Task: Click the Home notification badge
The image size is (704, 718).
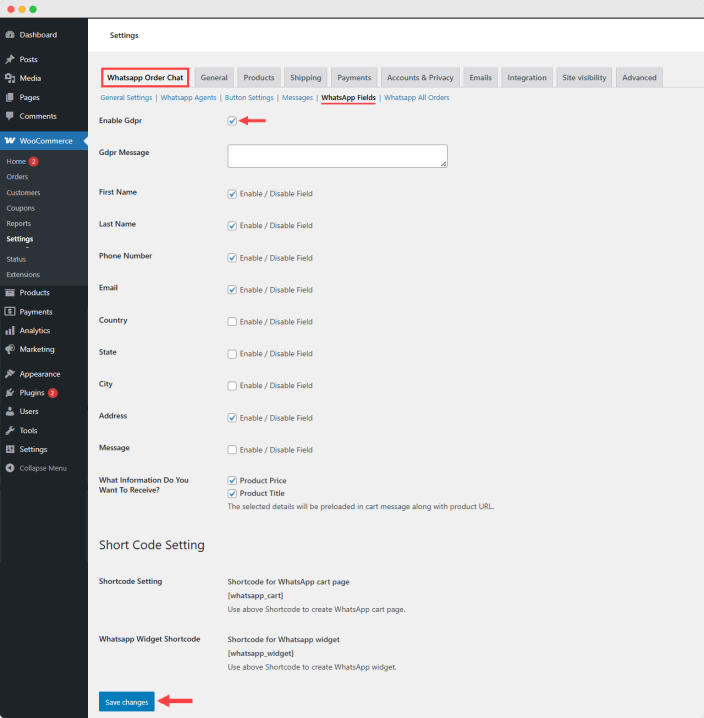Action: [33, 162]
